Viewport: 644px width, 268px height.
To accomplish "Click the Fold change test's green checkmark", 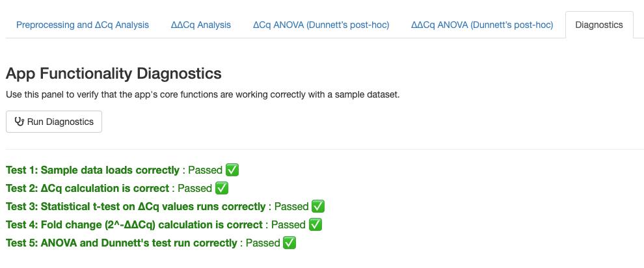I will click(315, 224).
